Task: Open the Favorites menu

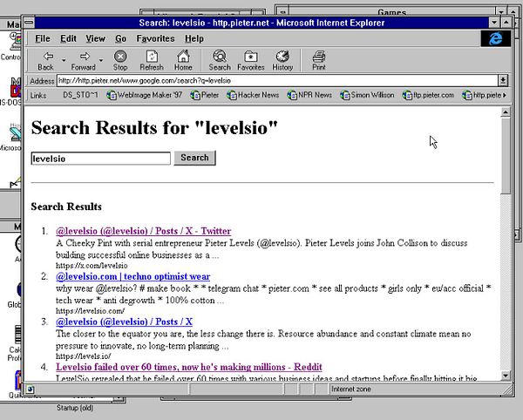Action: [155, 38]
